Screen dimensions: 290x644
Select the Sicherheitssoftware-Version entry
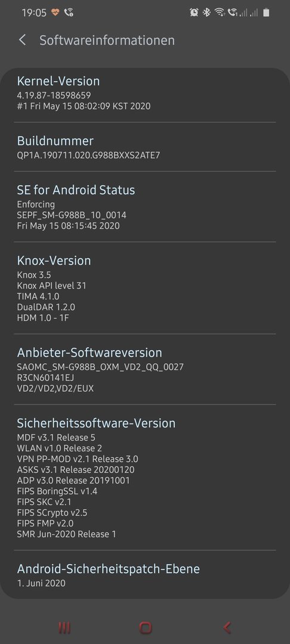145,477
